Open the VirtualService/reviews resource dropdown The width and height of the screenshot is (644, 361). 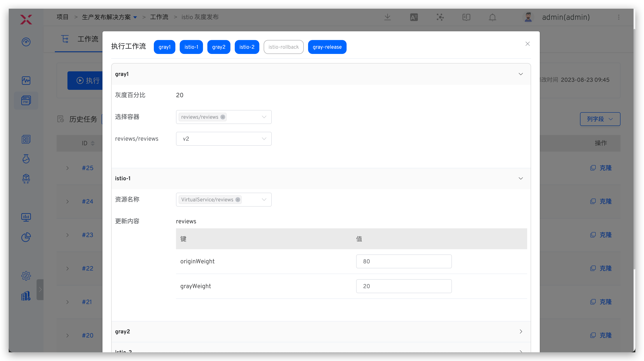pyautogui.click(x=264, y=199)
